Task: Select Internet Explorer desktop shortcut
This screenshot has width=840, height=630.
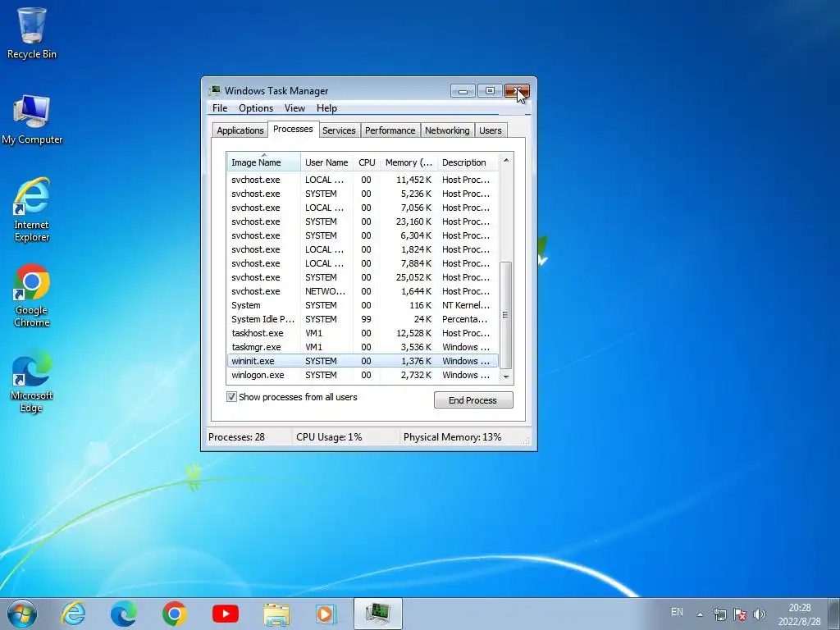Action: tap(32, 210)
